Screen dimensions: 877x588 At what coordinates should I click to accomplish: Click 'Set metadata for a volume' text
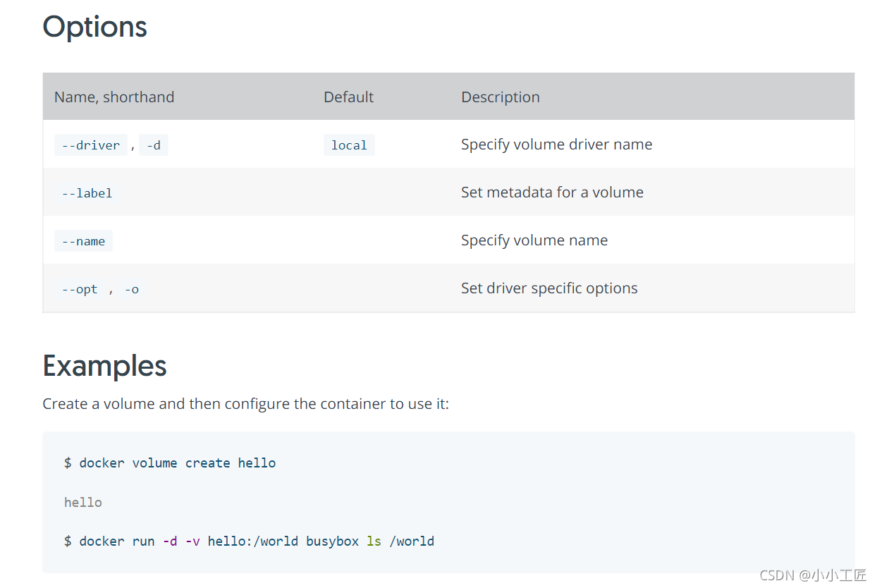point(552,192)
